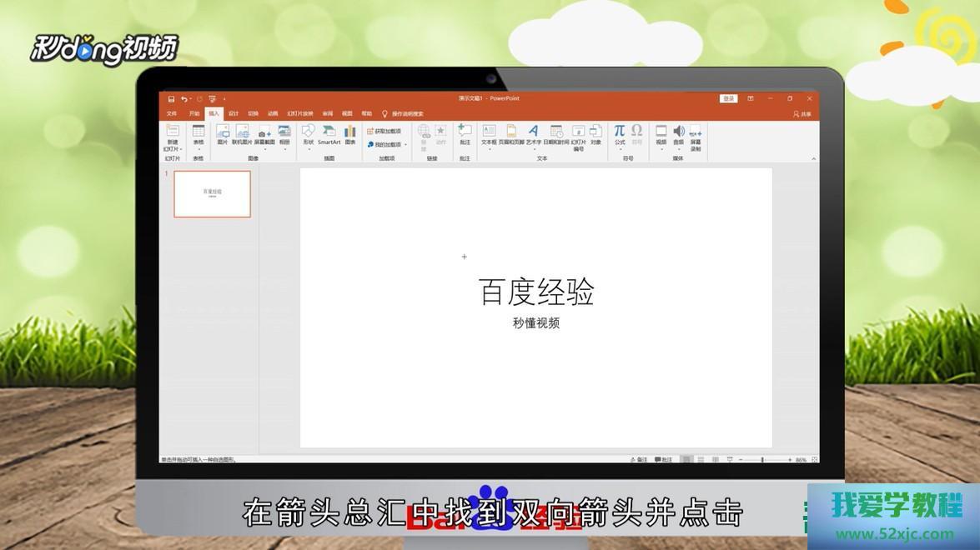Viewport: 980px width, 550px height.
Task: Click the Share (共享) button
Action: (802, 114)
